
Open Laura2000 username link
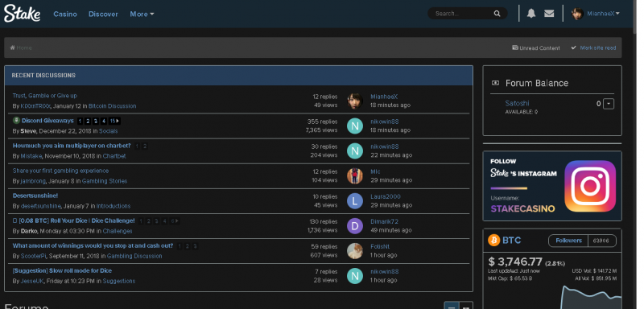click(x=386, y=196)
